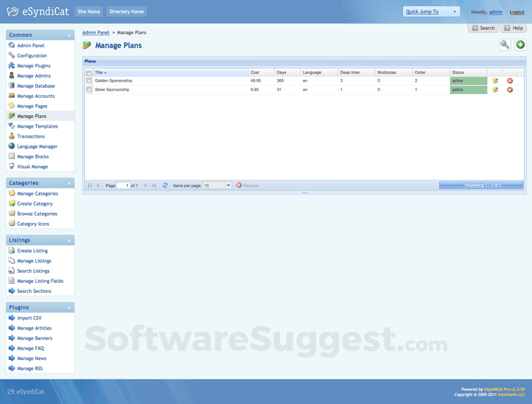Screen dimensions: 532x404
Task: Select all plans via the header checkbox
Action: click(88, 72)
